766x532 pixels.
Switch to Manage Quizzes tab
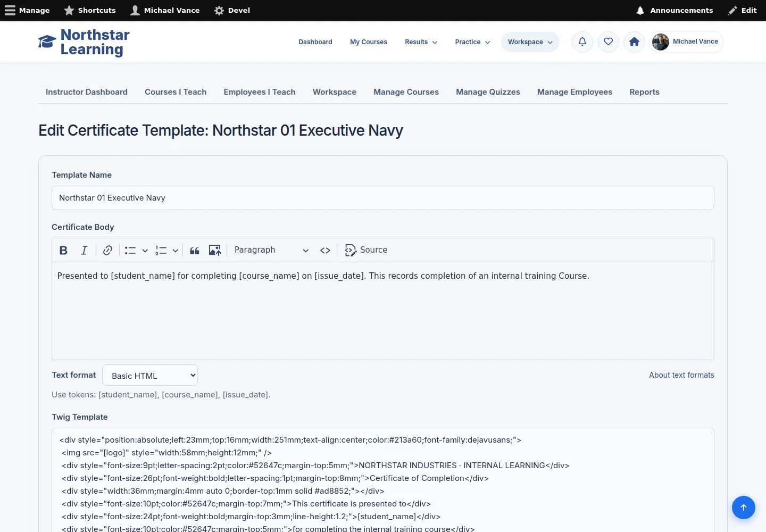488,92
